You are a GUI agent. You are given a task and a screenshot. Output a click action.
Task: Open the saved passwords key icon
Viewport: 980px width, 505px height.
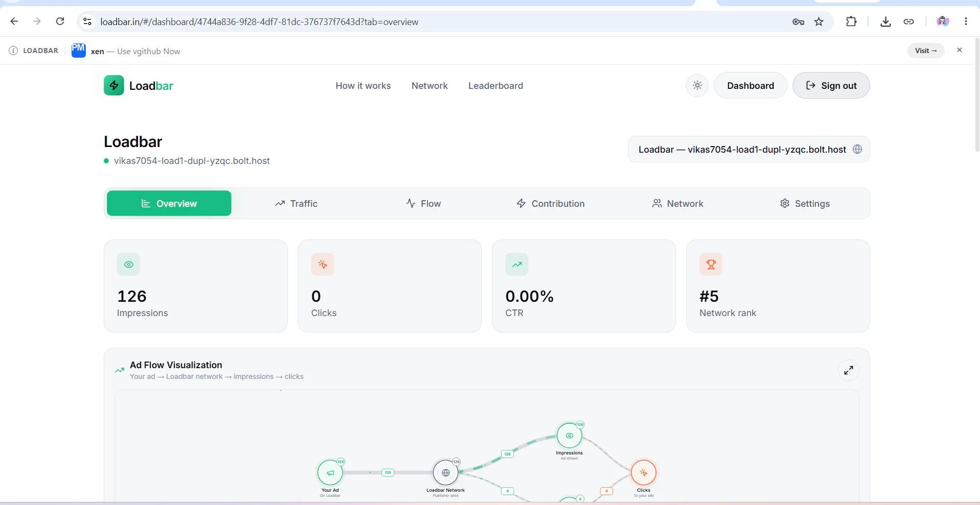tap(798, 21)
